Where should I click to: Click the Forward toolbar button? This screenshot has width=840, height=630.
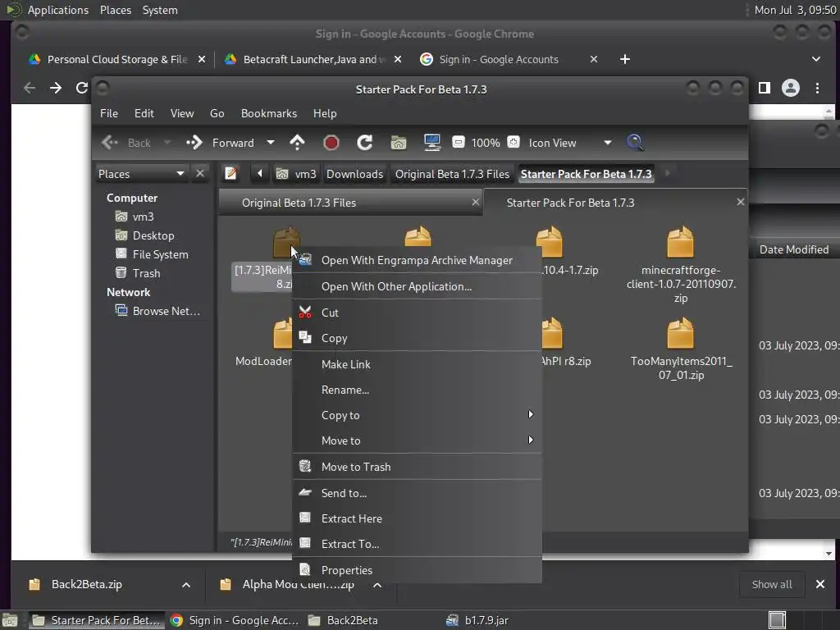pos(221,143)
